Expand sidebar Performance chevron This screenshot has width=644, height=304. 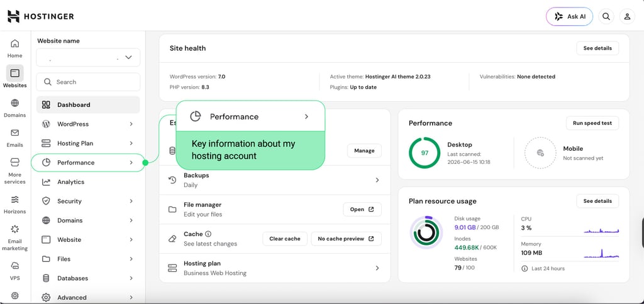(x=131, y=163)
